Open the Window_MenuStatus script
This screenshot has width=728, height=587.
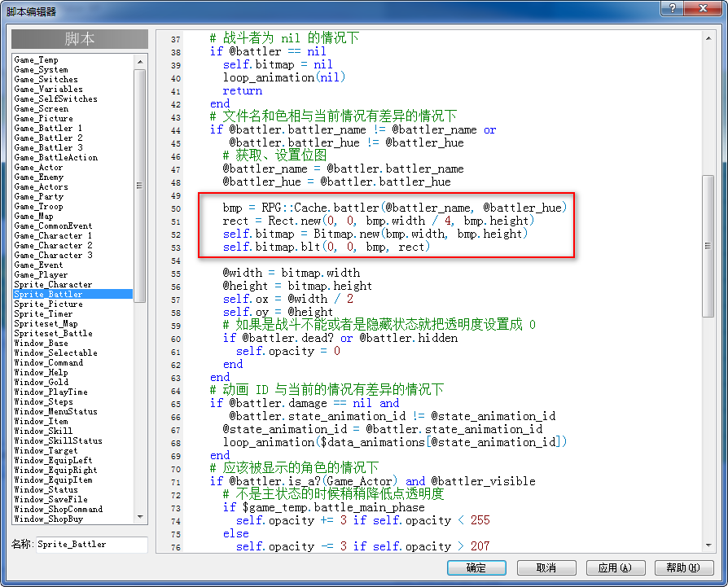coord(55,411)
